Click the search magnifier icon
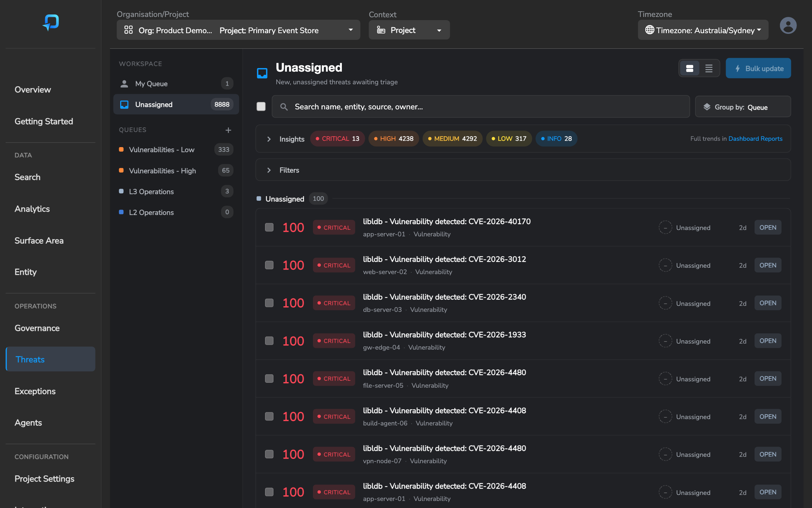This screenshot has height=508, width=812. click(284, 107)
